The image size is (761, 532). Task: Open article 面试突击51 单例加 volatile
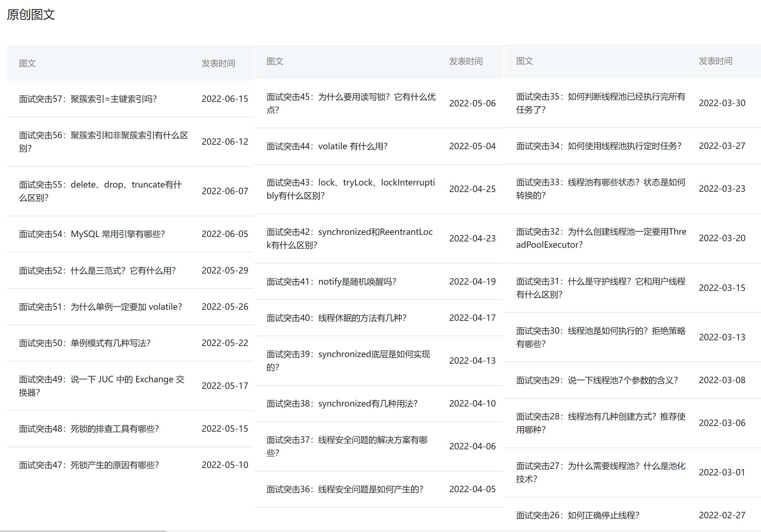click(x=100, y=307)
